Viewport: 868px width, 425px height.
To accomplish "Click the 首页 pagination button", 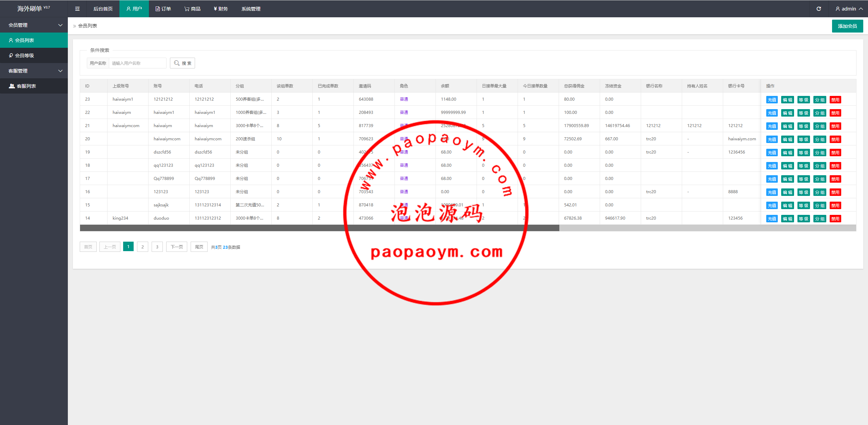I will pos(88,247).
